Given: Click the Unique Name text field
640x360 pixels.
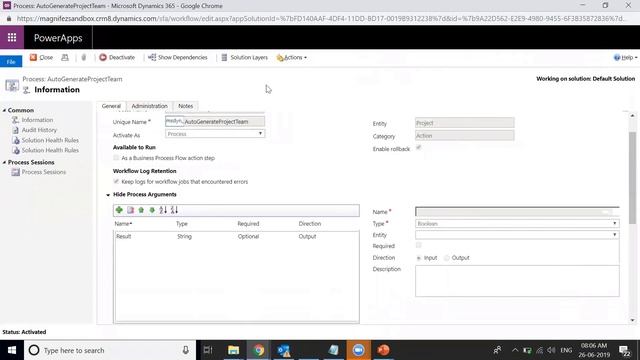Looking at the screenshot, I should point(215,122).
